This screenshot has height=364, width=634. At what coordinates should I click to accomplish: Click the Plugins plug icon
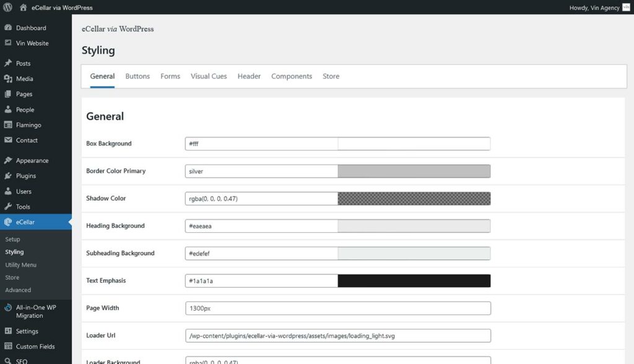point(8,176)
